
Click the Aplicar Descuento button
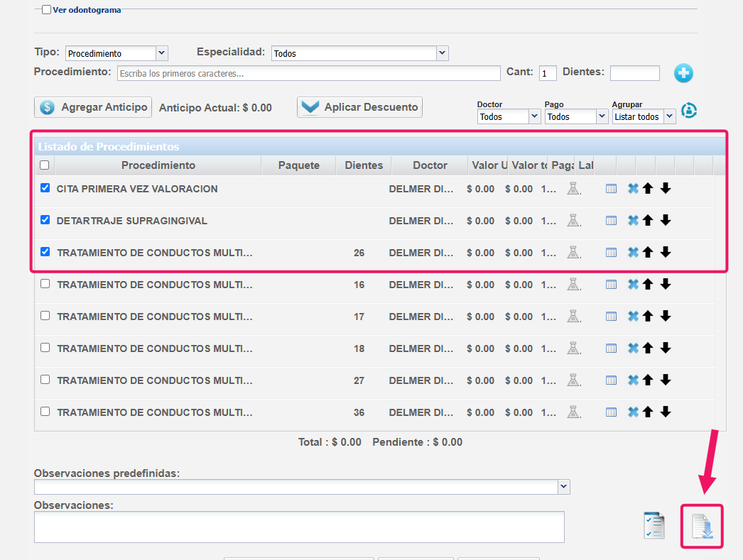359,107
